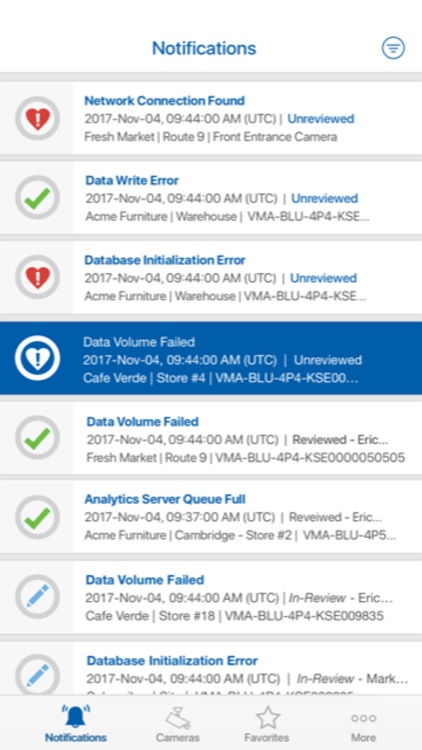Tap green checkmark beside Analytics Server Queue Full
Image resolution: width=422 pixels, height=750 pixels.
[37, 517]
